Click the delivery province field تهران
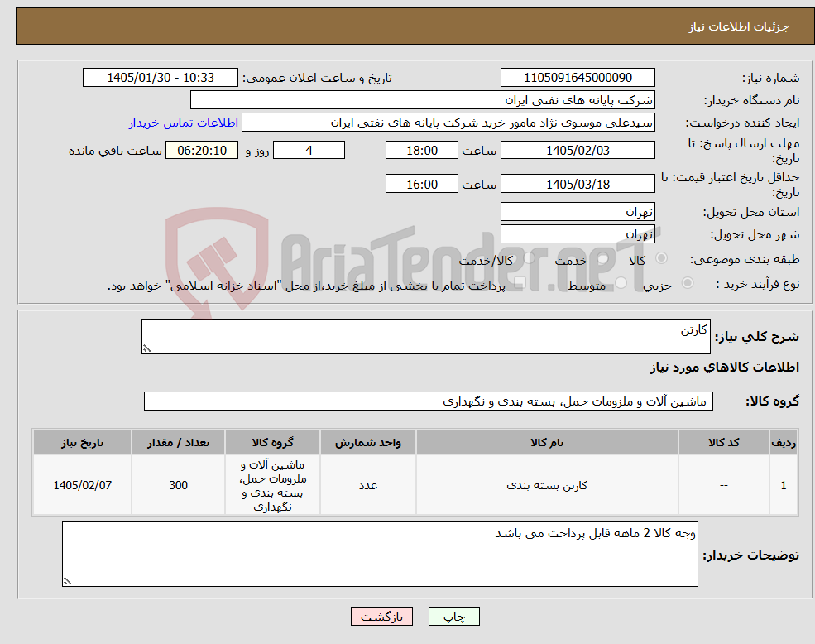 click(x=578, y=212)
